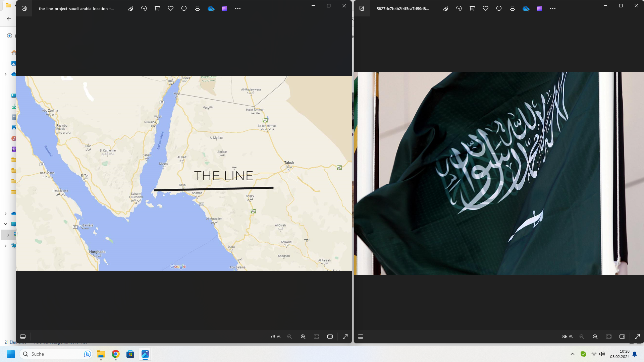
Task: Click the Photos app icon in left title bar
Action: [24, 8]
